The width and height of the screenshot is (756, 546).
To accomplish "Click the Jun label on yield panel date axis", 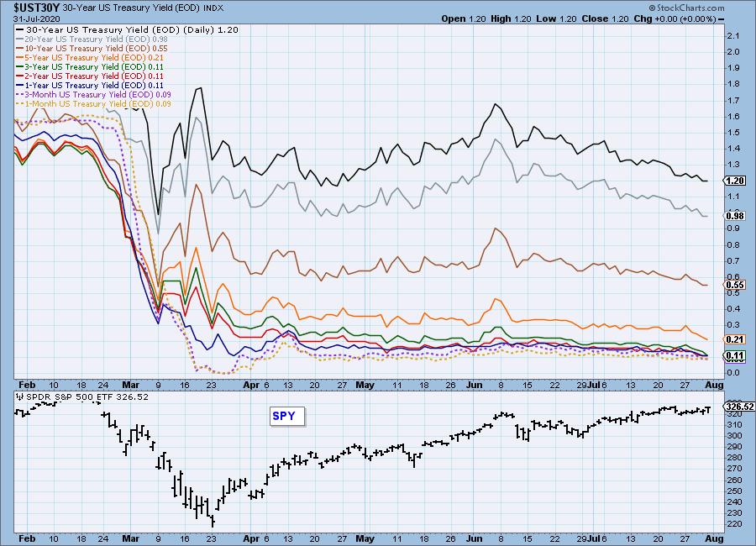I will [475, 385].
